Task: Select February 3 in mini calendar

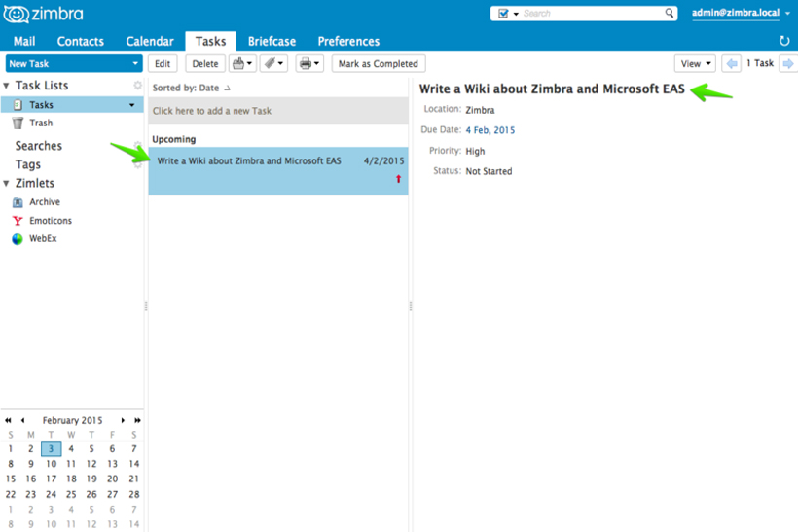Action: pos(51,448)
